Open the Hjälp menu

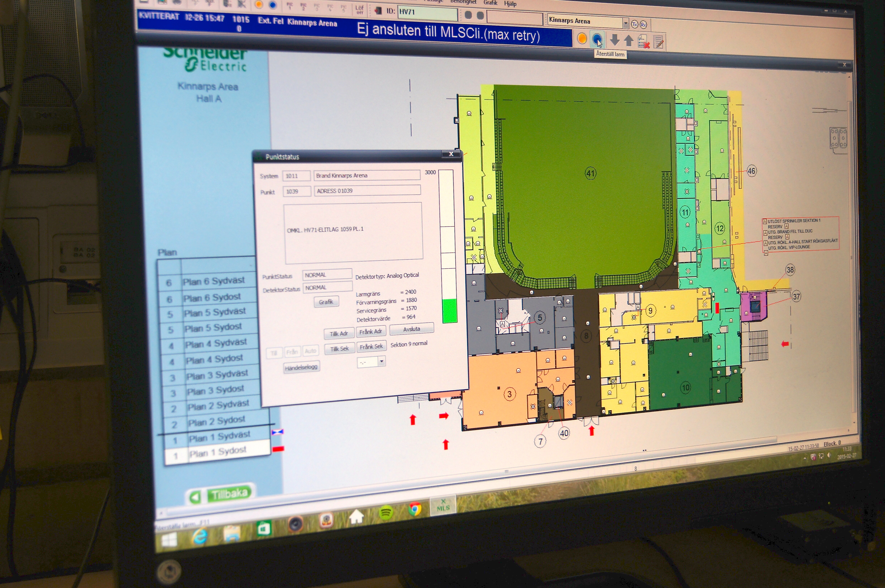[510, 4]
